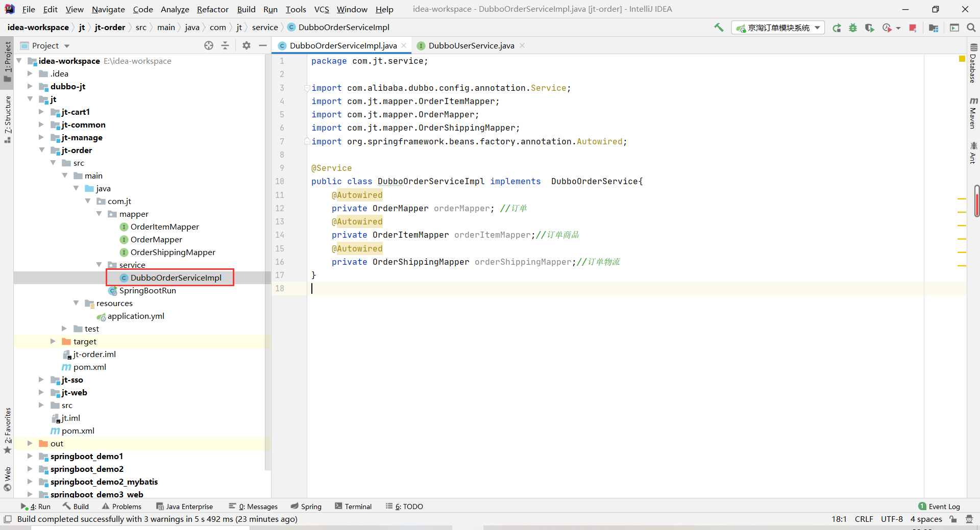Close the DubboUserService.java tab
980x530 pixels.
pyautogui.click(x=522, y=45)
